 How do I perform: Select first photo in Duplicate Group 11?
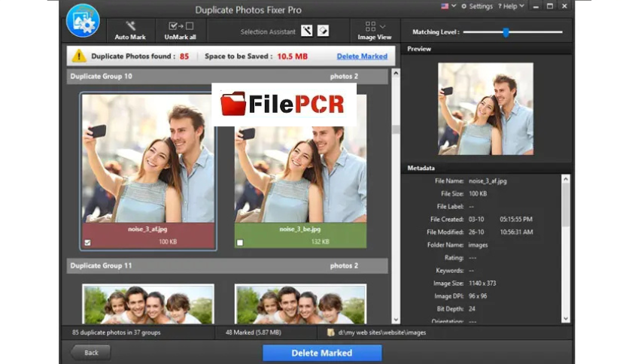(x=148, y=305)
